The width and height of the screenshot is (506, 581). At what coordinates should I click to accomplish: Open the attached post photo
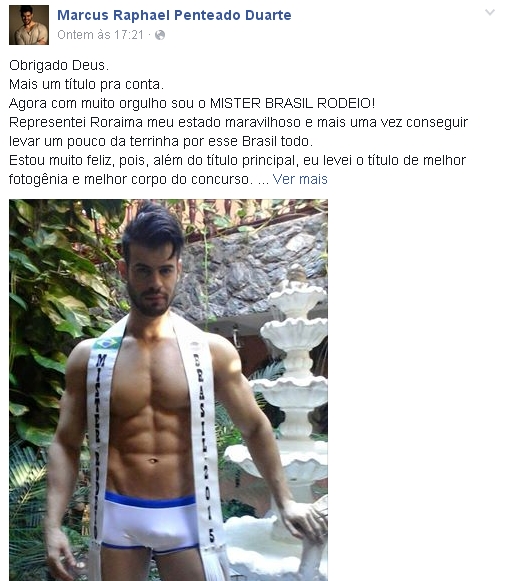(169, 390)
